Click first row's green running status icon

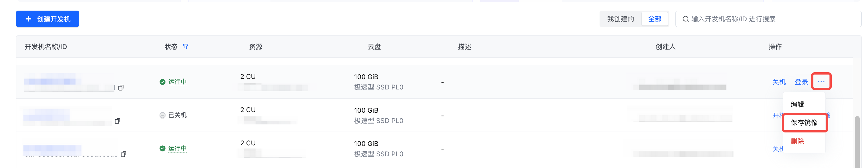pyautogui.click(x=162, y=82)
